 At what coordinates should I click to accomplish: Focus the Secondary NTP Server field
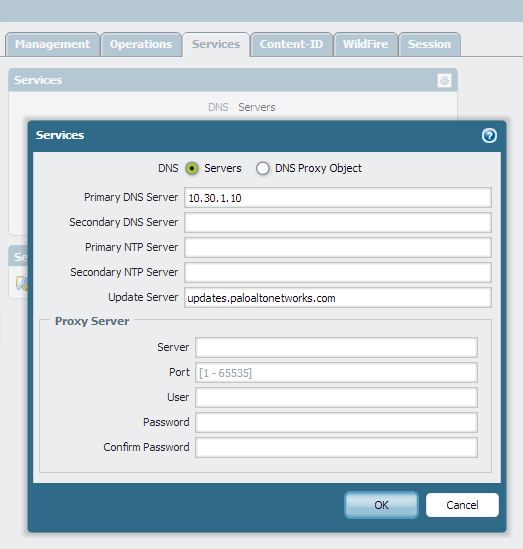point(338,272)
